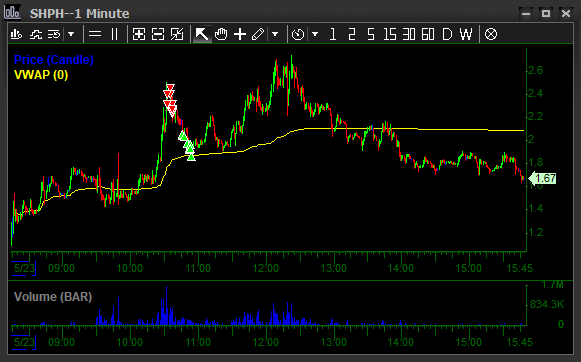Click the VWAP (0) legend label

[41, 75]
